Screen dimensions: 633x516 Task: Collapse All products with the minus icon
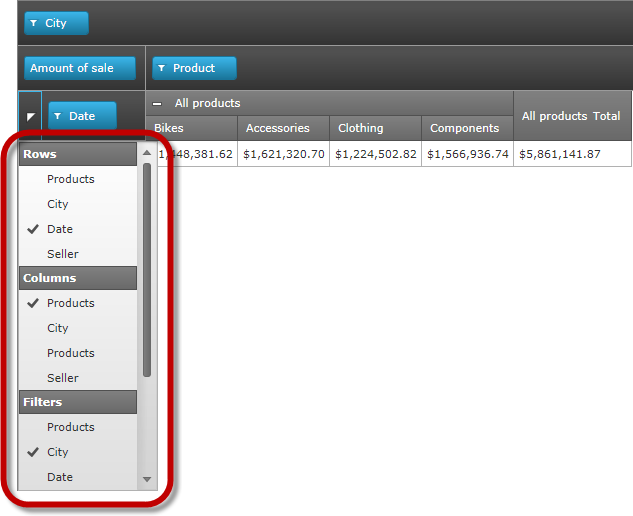[x=158, y=103]
